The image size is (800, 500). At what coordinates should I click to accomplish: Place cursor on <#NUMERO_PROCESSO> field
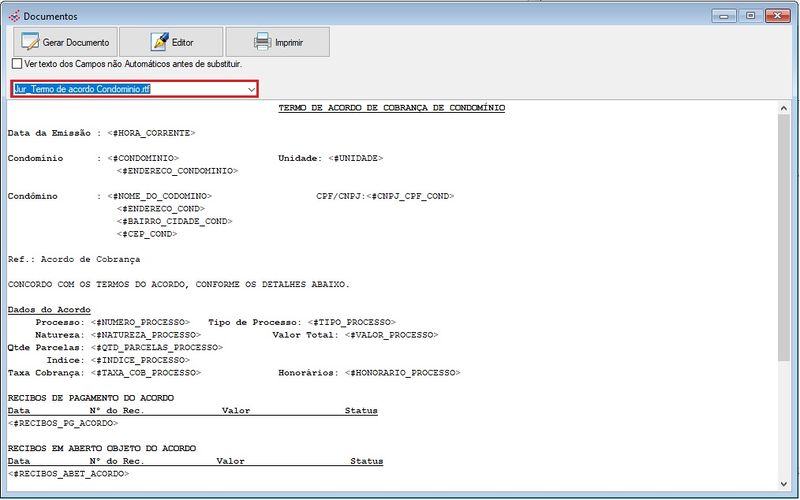click(140, 322)
